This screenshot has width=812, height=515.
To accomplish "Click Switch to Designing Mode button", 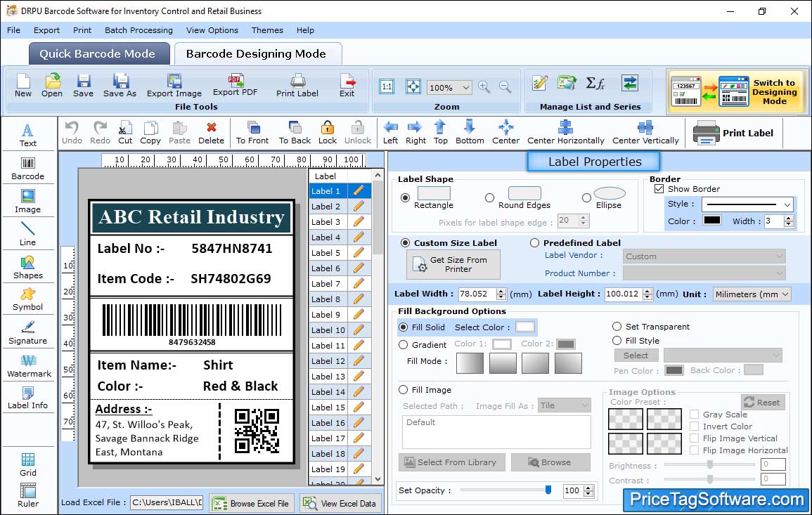I will click(x=736, y=92).
